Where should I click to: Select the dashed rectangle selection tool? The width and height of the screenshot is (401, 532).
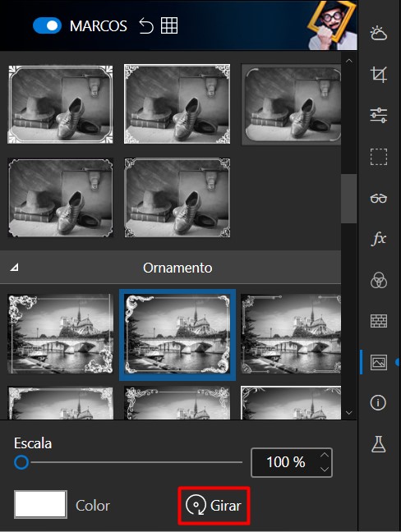378,157
